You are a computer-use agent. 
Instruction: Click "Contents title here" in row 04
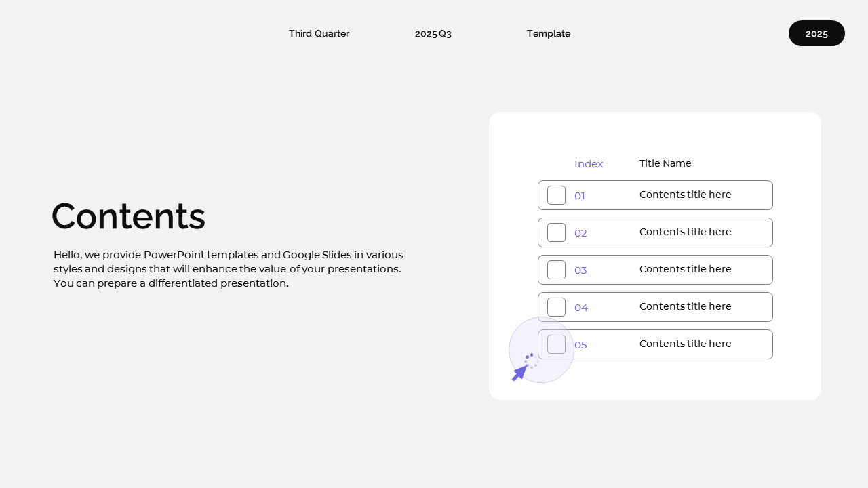click(x=685, y=306)
